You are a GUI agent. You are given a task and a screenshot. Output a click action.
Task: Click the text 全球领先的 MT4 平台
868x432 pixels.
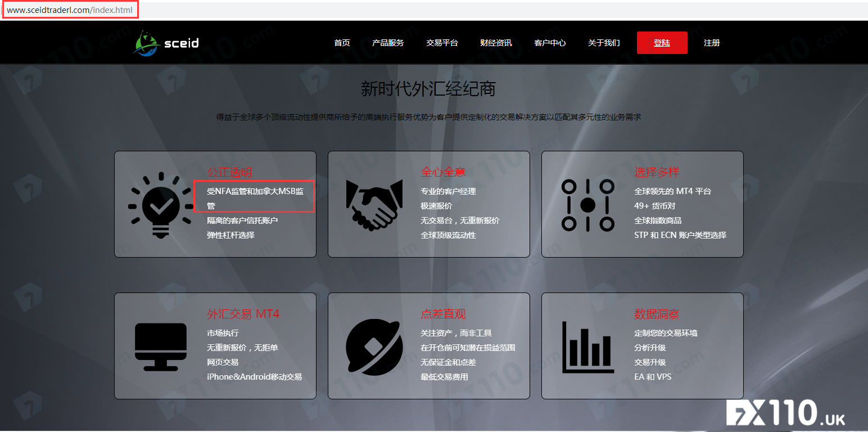click(x=673, y=191)
